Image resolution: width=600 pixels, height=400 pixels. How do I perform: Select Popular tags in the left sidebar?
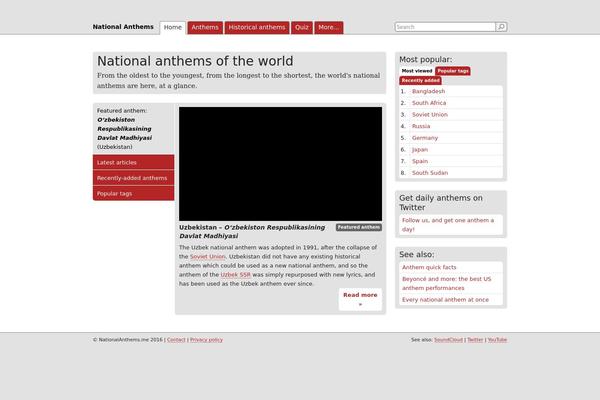[x=134, y=193]
